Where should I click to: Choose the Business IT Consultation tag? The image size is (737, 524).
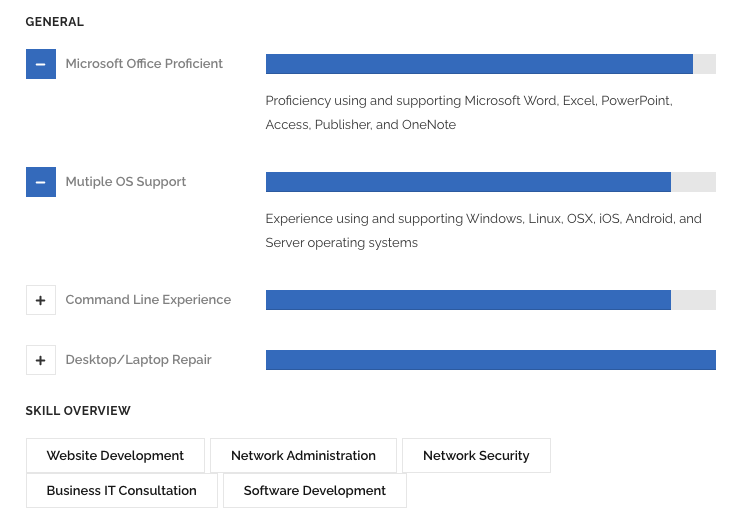[121, 491]
